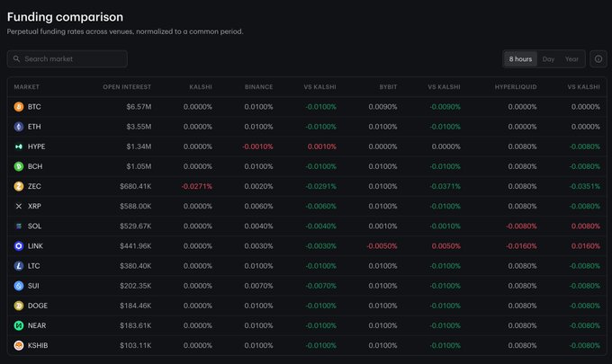Click ETH open interest $3.55M
The height and width of the screenshot is (364, 612).
click(x=139, y=127)
